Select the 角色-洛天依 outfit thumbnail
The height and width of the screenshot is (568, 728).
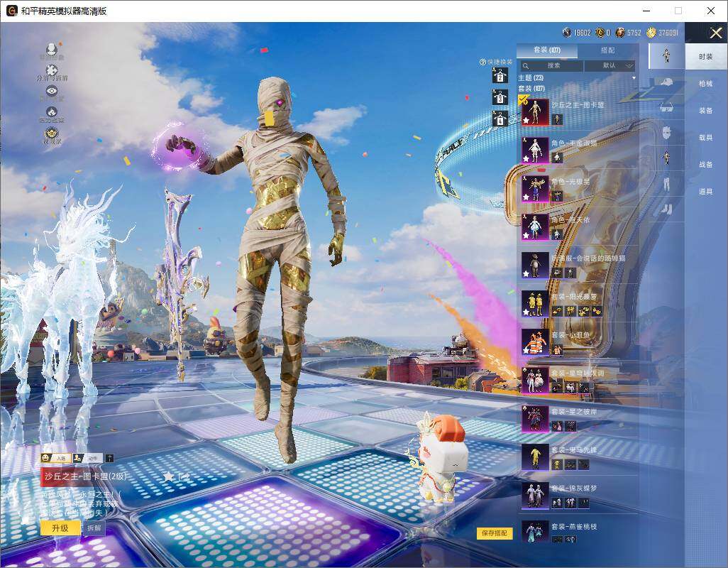535,226
